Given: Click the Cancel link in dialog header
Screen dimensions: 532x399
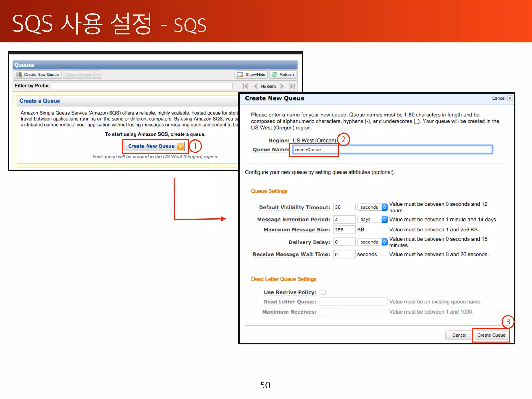Looking at the screenshot, I should [498, 98].
